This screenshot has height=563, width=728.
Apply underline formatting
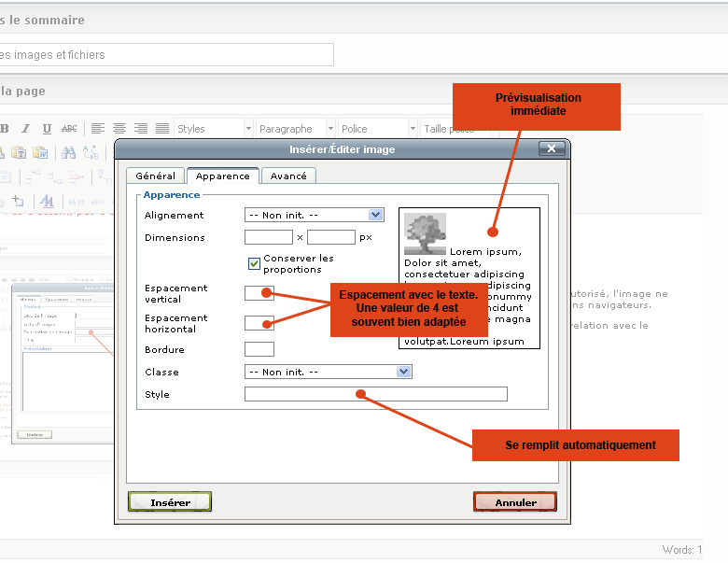point(47,129)
